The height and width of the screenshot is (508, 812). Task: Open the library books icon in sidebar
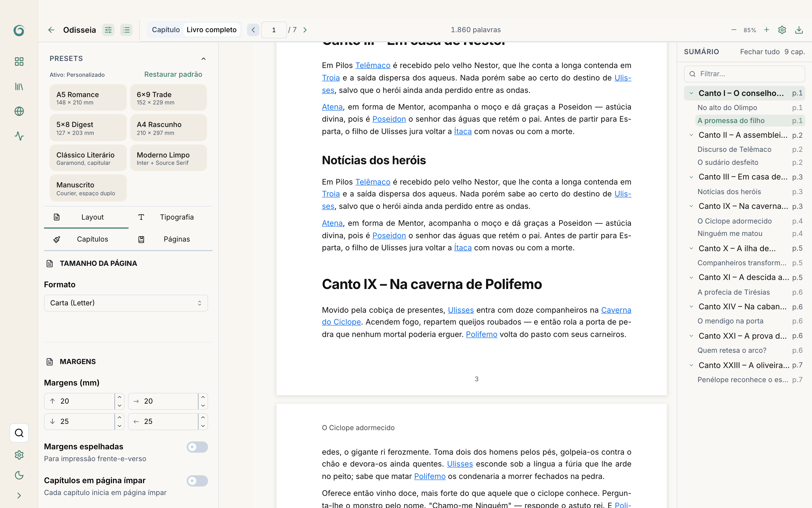point(19,86)
